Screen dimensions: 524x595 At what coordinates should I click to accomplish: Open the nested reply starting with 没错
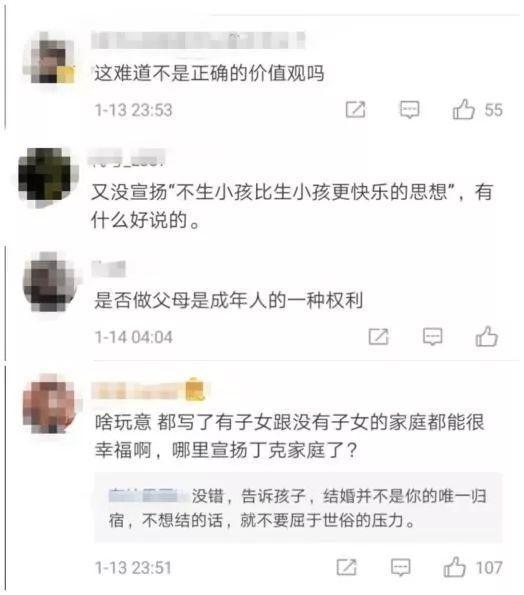[298, 508]
